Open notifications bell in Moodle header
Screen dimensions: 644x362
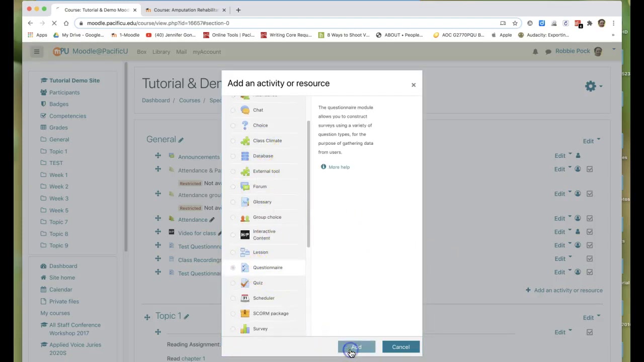coord(535,52)
